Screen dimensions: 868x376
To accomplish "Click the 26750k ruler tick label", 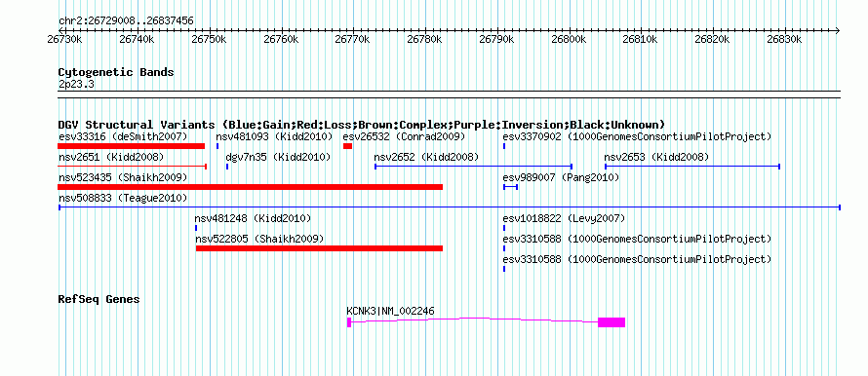I will click(x=210, y=39).
